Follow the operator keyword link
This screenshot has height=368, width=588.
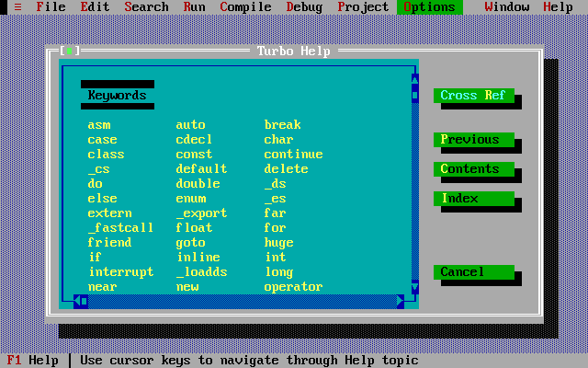click(x=293, y=287)
